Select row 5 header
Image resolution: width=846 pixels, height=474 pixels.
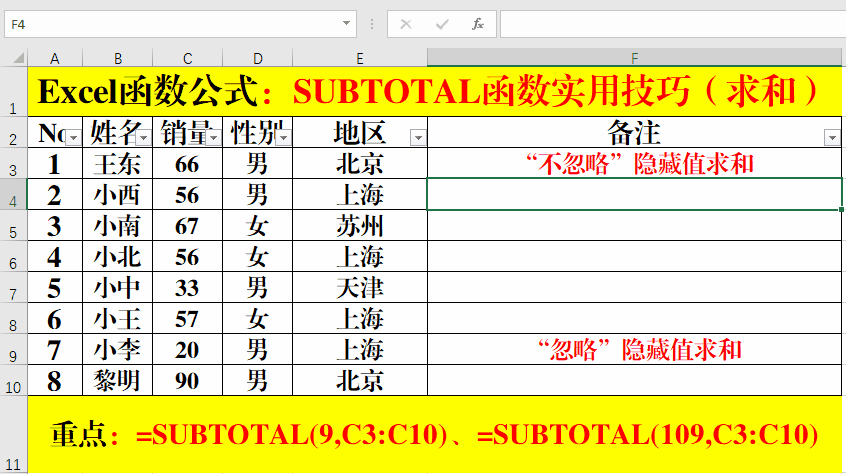[13, 225]
